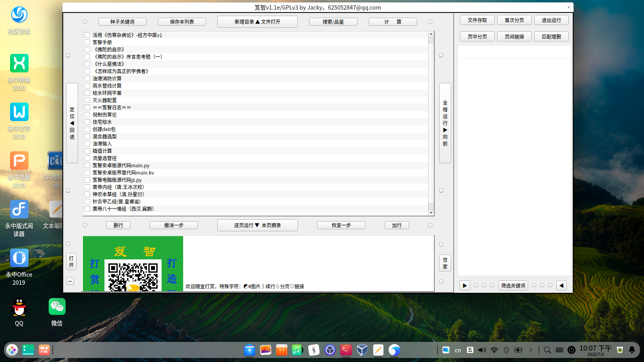Open the calendar icon showing 5
The height and width of the screenshot is (362, 644).
(x=314, y=350)
